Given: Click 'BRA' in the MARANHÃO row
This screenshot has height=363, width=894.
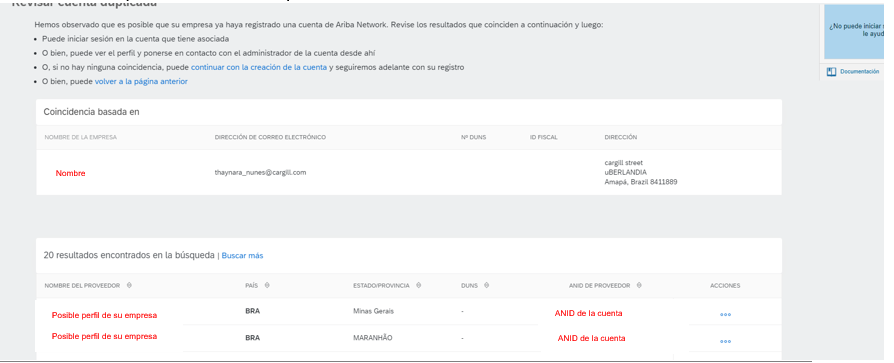Looking at the screenshot, I should click(x=253, y=338).
